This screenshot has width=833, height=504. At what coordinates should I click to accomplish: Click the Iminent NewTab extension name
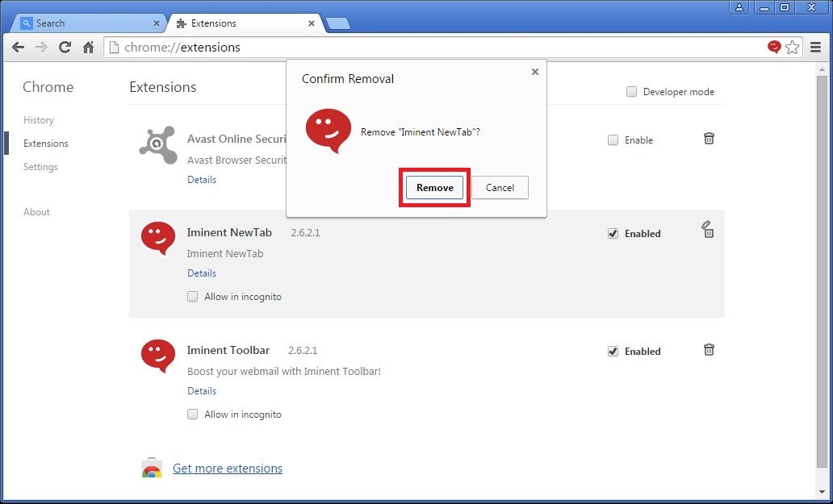(229, 232)
